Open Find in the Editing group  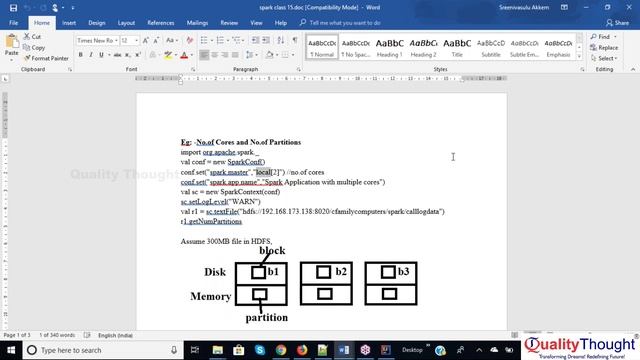click(x=600, y=36)
